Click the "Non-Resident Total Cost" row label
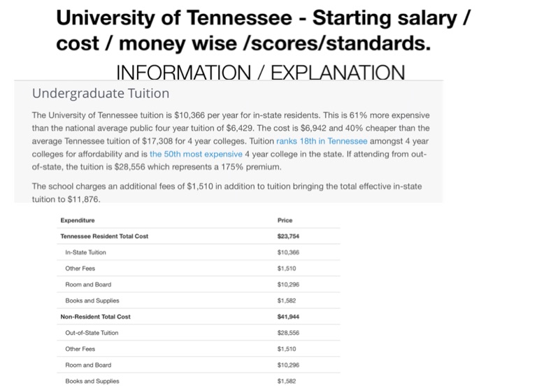537x392 pixels. (95, 317)
